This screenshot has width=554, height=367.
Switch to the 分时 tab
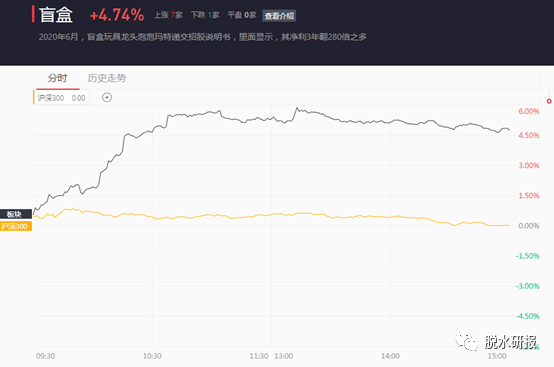coord(57,78)
